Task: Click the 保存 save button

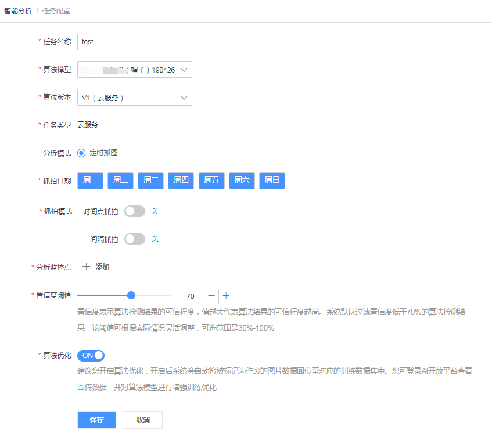Action: point(96,420)
